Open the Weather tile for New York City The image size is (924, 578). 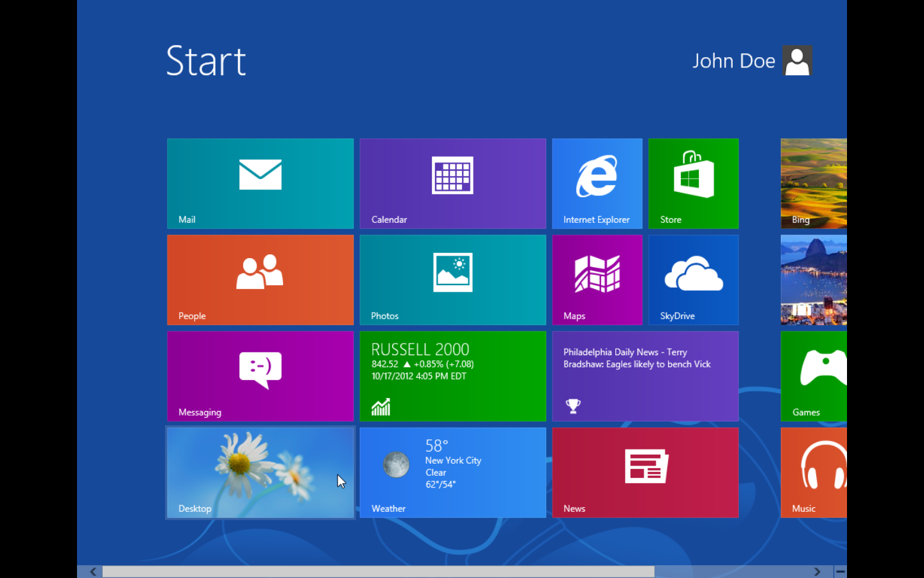click(x=452, y=473)
